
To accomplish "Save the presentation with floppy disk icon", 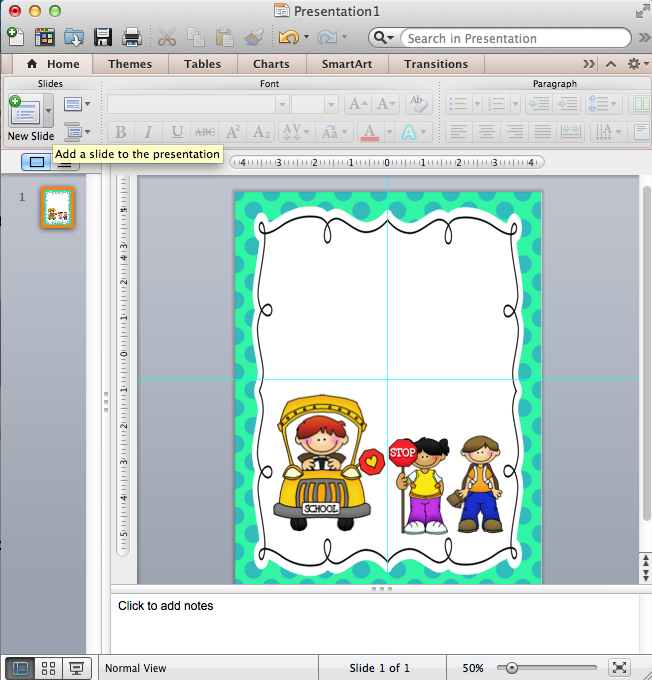I will coord(103,37).
